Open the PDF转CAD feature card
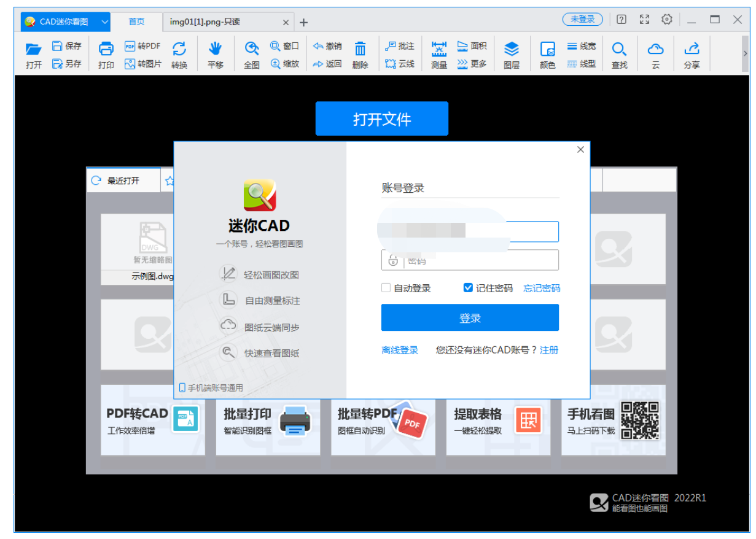 coord(153,421)
